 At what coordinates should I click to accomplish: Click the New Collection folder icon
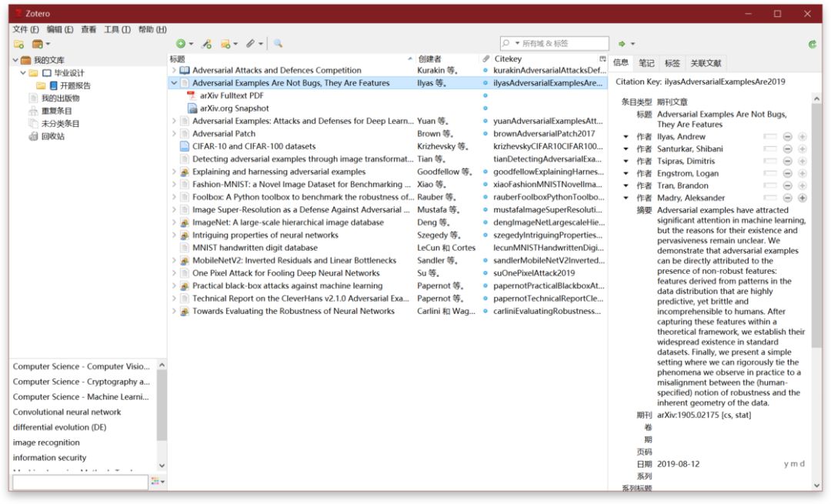[x=18, y=44]
